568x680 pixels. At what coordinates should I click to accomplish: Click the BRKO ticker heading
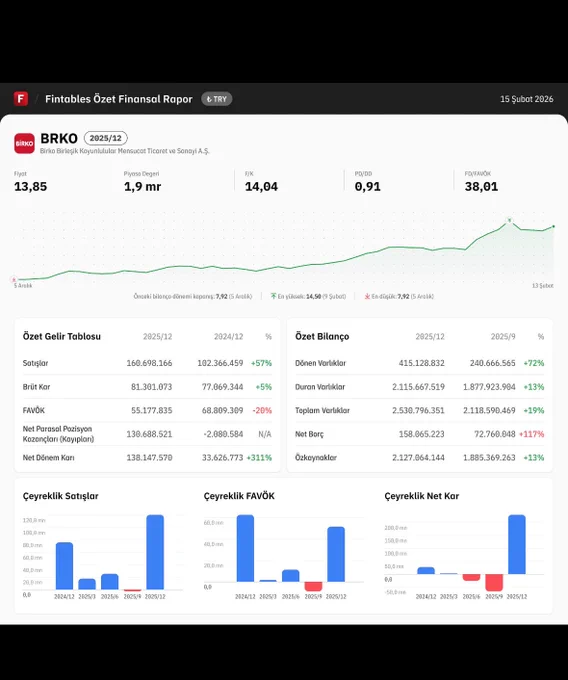coord(59,138)
